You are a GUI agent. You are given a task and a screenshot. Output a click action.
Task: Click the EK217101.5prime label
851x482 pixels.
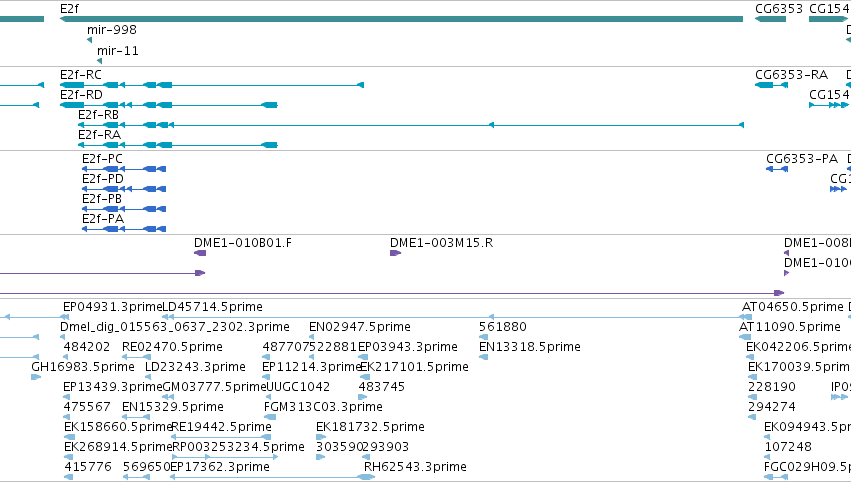click(x=414, y=367)
